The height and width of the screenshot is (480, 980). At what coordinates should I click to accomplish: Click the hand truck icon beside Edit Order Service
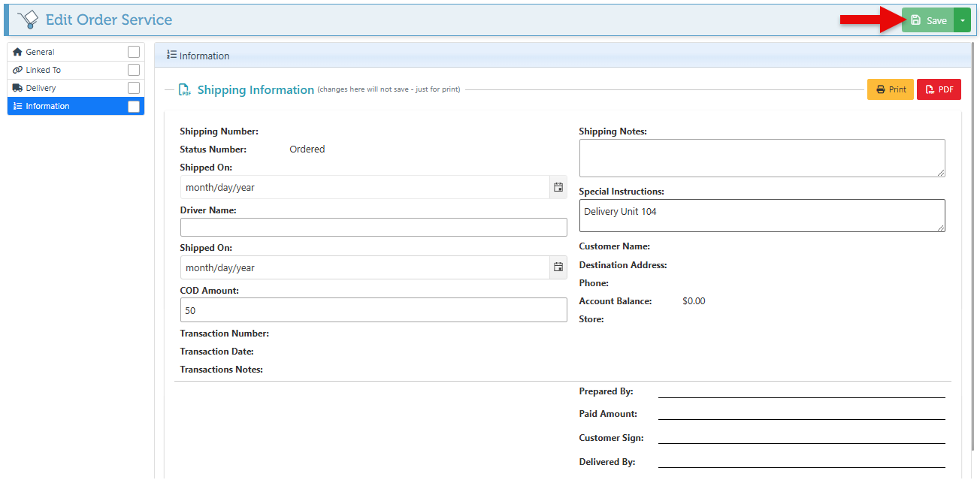27,20
